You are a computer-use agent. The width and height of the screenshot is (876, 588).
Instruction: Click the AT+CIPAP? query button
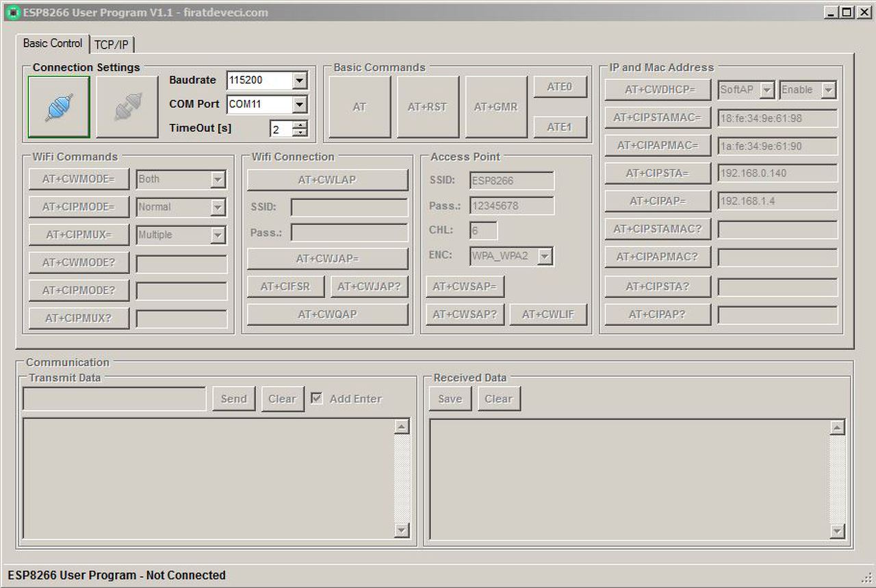(658, 315)
